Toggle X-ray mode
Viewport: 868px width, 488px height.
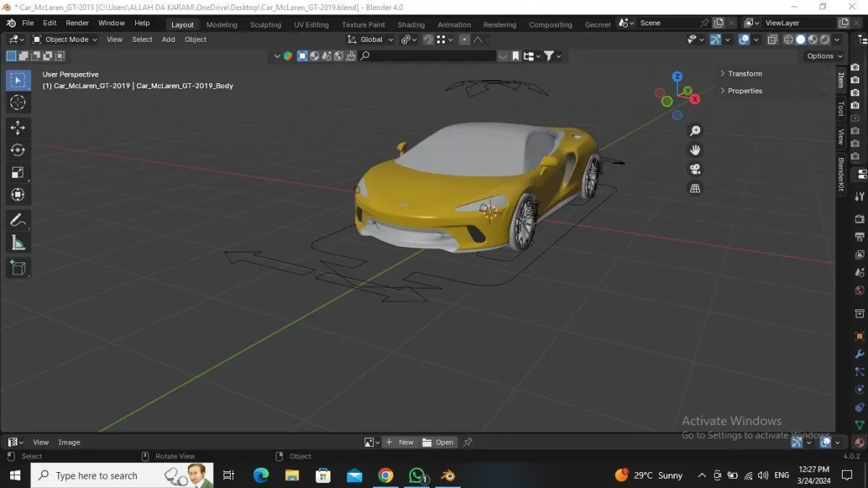point(773,40)
